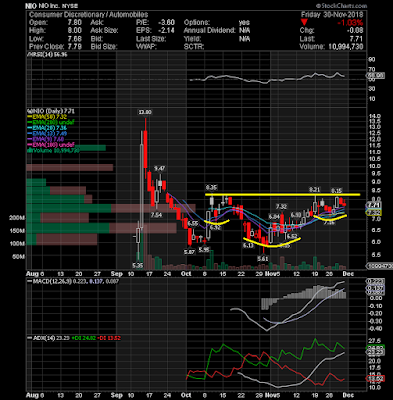Click the RSI(14) indicator label
Viewport: 393px width, 400px height.
tap(47, 54)
